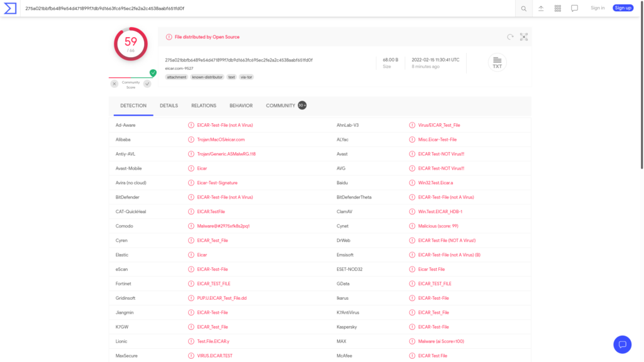Click the SHA-256 hash under the distributor banner
Image resolution: width=644 pixels, height=362 pixels.
pos(239,60)
